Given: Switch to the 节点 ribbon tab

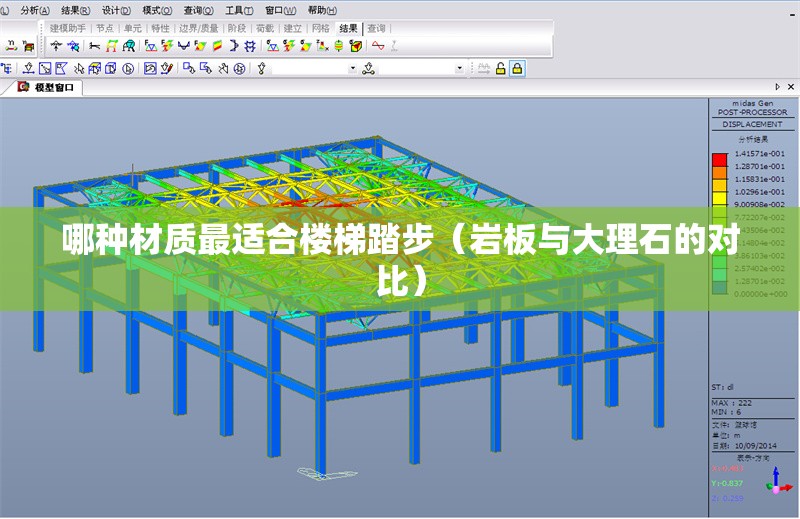Looking at the screenshot, I should click(105, 29).
